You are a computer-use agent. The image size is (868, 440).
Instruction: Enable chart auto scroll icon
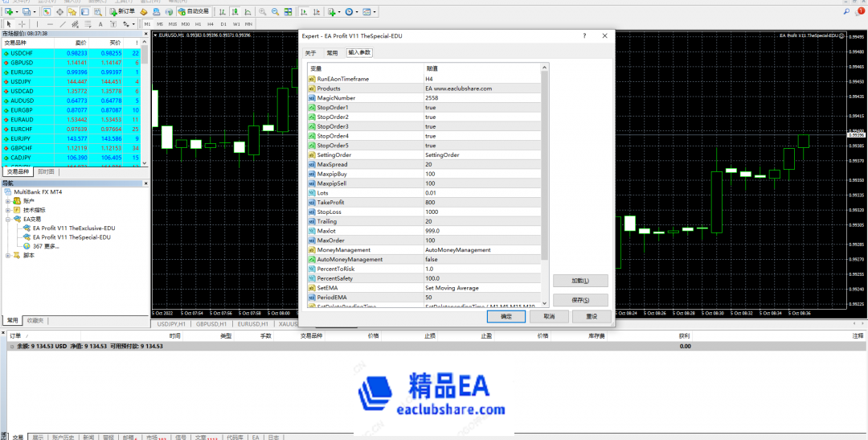click(304, 11)
